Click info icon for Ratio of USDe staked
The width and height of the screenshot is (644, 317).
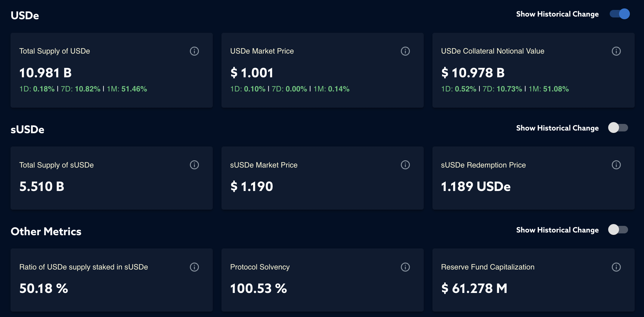(194, 267)
